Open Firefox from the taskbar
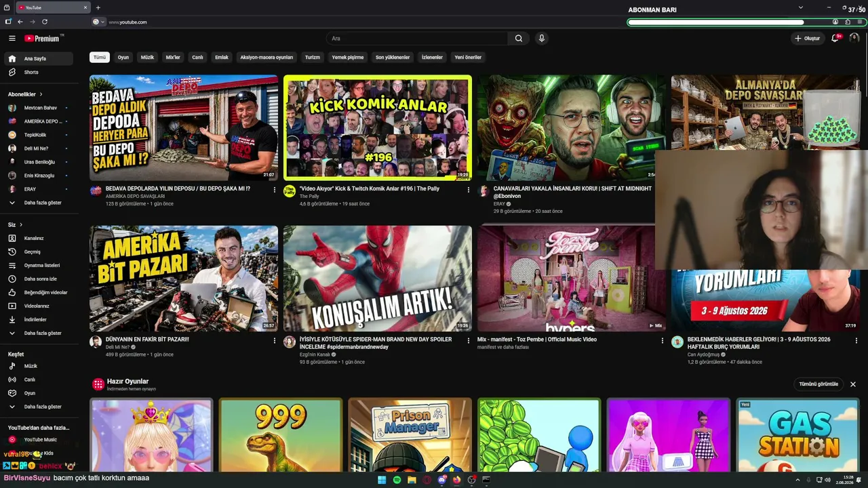 pyautogui.click(x=456, y=480)
